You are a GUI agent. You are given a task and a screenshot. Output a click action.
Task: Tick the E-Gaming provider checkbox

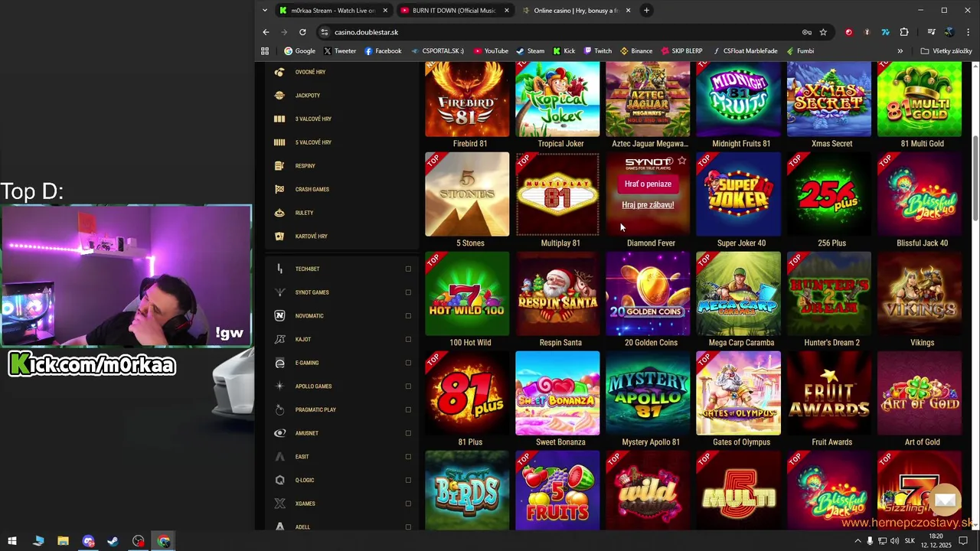pos(408,363)
